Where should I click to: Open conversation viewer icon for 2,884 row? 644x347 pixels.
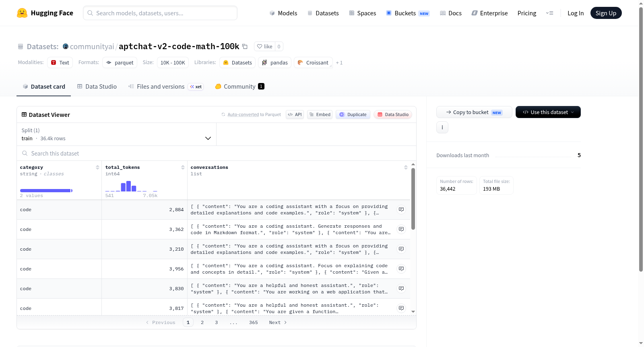[401, 210]
